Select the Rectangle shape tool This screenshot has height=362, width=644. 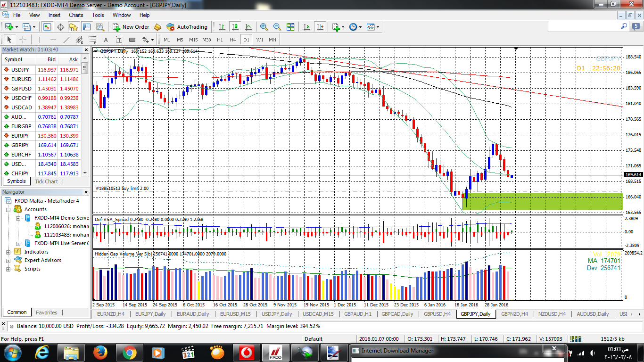tap(132, 40)
